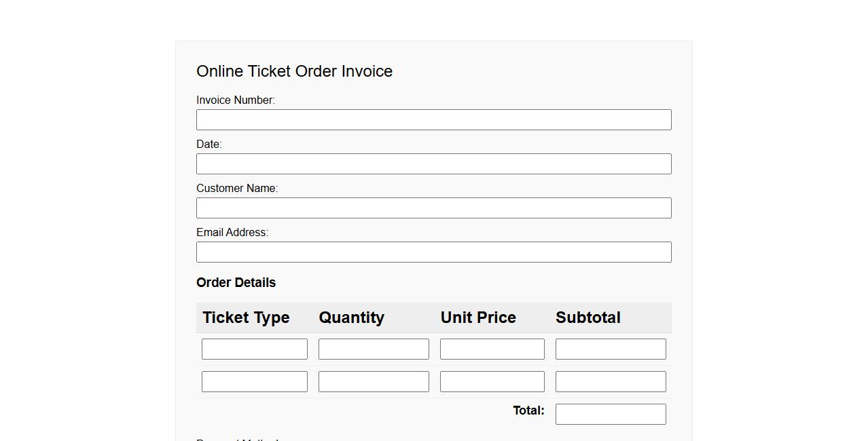Click the Invoice Number label
Viewport: 868px width, 441px height.
point(236,100)
